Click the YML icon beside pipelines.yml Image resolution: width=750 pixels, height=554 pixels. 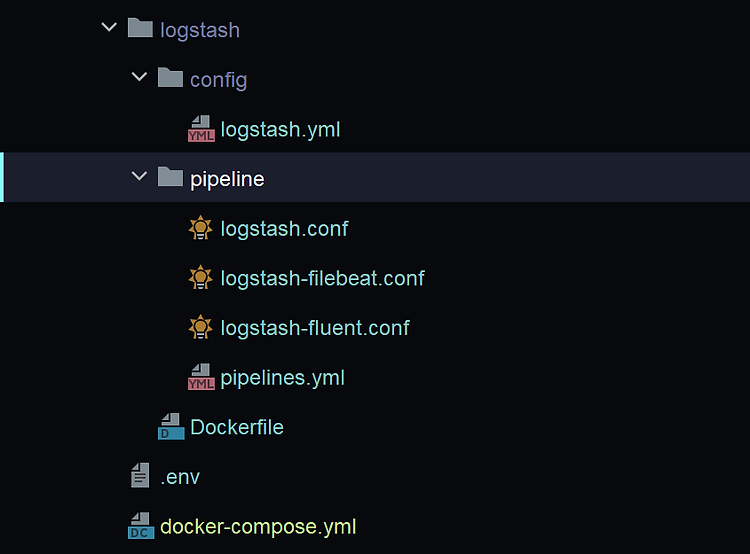coord(201,377)
